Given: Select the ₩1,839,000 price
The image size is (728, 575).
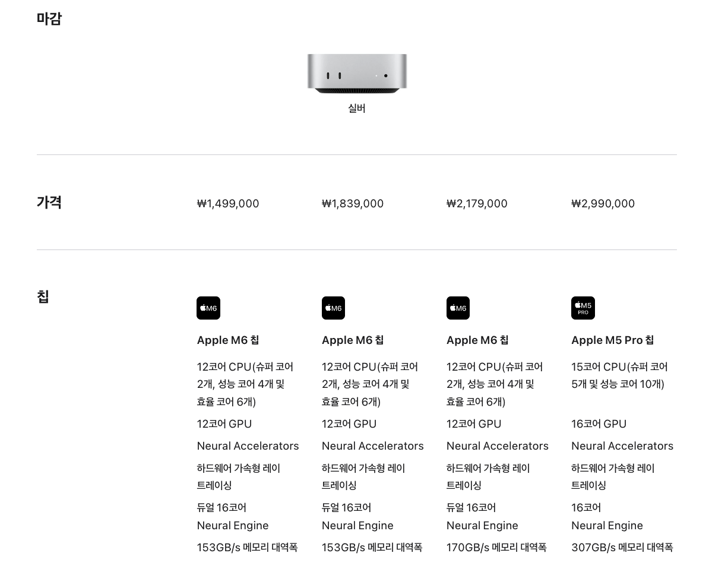Looking at the screenshot, I should point(353,204).
